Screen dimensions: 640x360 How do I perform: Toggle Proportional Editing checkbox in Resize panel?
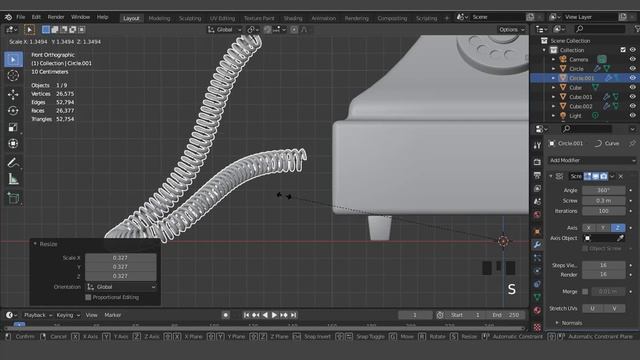tap(88, 297)
